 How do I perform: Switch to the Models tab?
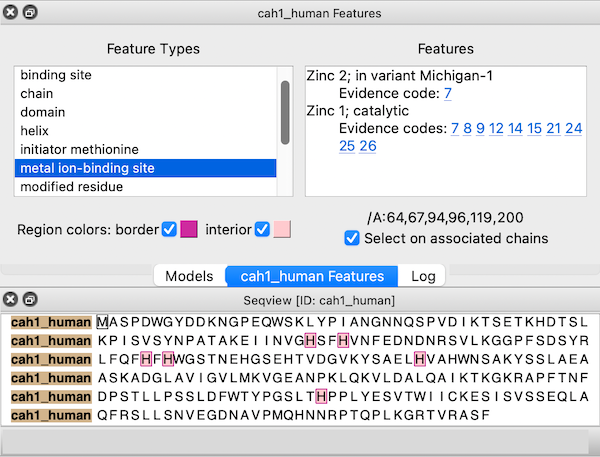click(x=189, y=276)
